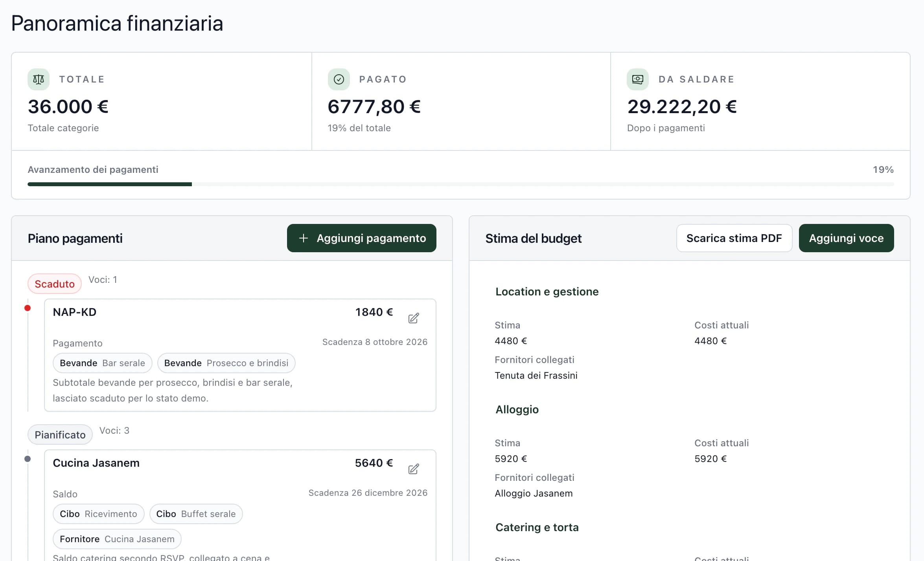924x561 pixels.
Task: Open the Bevande Bar serale tag
Action: coord(102,363)
